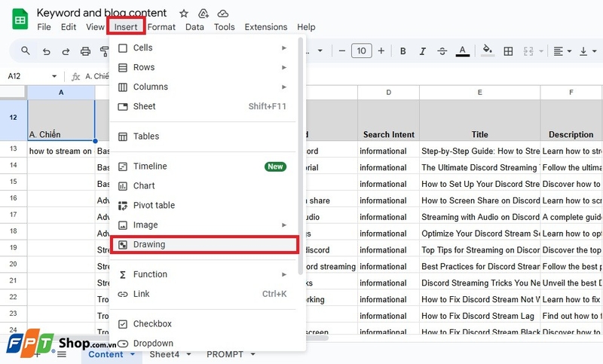Choose Chart from Insert menu
Screen dimensions: 603x364
click(x=203, y=186)
